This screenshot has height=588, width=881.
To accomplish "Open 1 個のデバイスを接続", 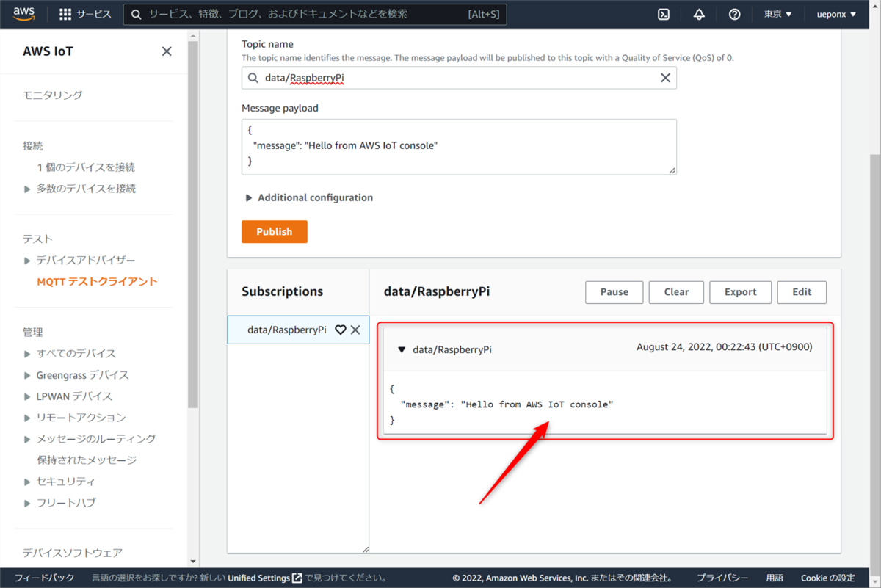I will (86, 167).
